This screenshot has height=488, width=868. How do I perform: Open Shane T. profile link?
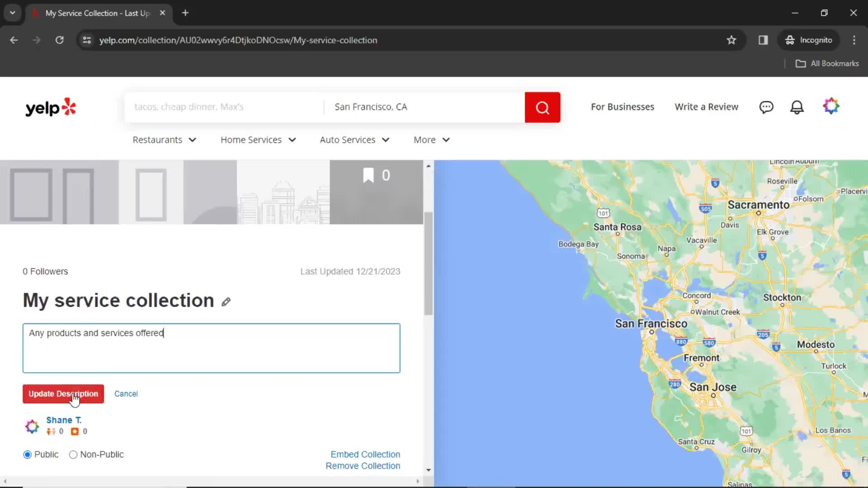(x=64, y=420)
